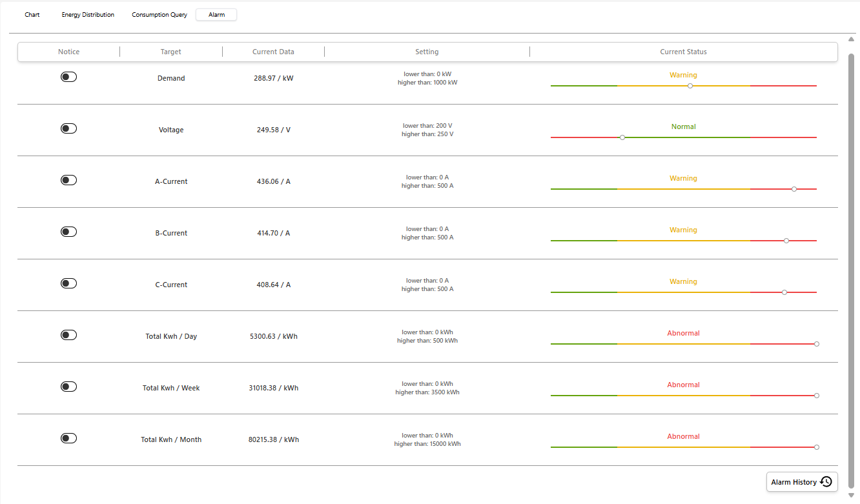Open the Energy Distribution tab
The width and height of the screenshot is (860, 504).
[x=87, y=14]
